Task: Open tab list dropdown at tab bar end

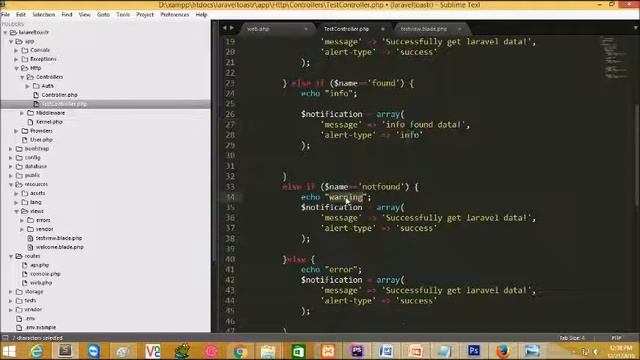Action: 636,28
